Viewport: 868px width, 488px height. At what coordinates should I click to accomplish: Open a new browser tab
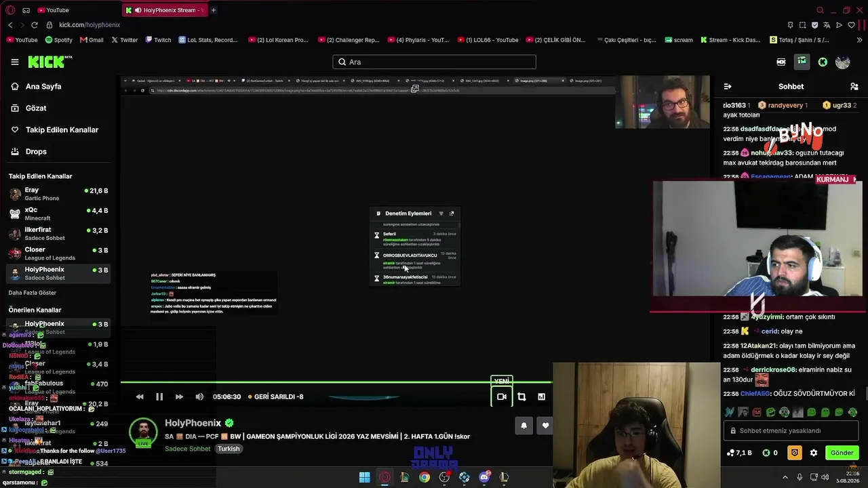pyautogui.click(x=213, y=10)
